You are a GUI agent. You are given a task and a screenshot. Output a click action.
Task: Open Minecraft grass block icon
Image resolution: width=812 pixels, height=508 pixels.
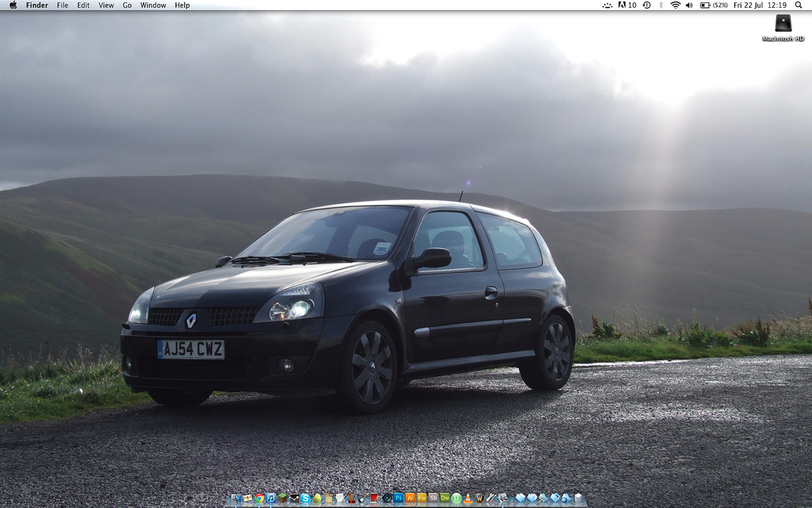pos(282,498)
